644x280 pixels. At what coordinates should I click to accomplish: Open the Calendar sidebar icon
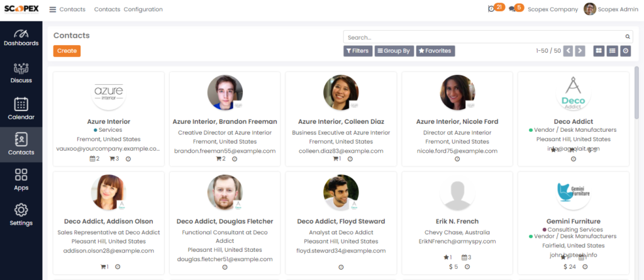[21, 109]
